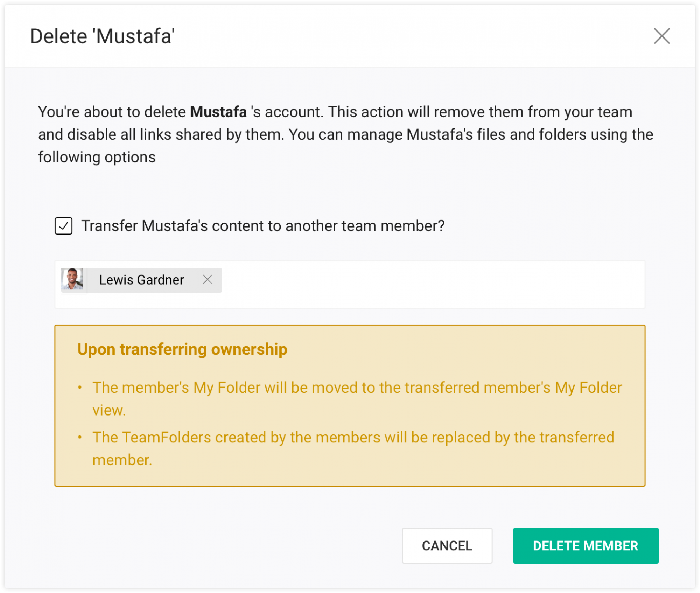Click the word 'member.' ending the warning
Image resolution: width=700 pixels, height=593 pixels.
click(122, 460)
